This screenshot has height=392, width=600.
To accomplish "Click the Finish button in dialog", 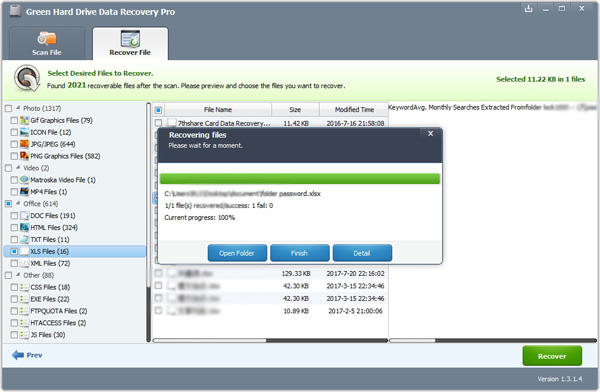I will click(300, 253).
